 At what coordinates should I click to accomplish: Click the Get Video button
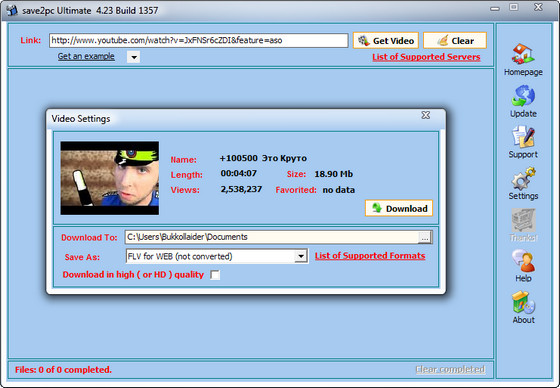click(386, 40)
